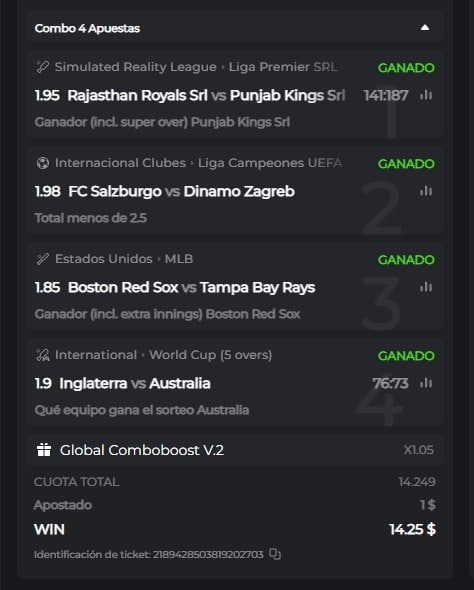This screenshot has height=590, width=474.
Task: Click the soccer ball icon next to Internacional Clubes
Action: click(x=43, y=163)
